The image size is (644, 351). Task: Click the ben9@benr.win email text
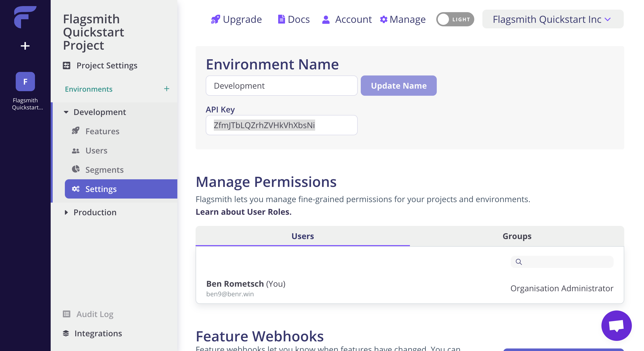coord(230,294)
